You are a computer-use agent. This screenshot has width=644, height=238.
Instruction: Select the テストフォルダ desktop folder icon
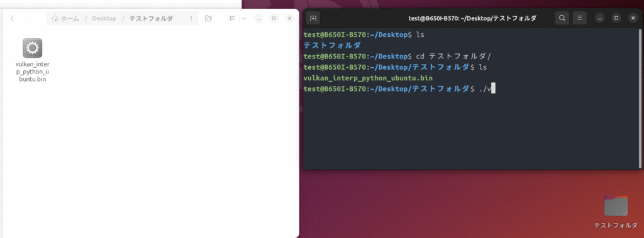[616, 206]
